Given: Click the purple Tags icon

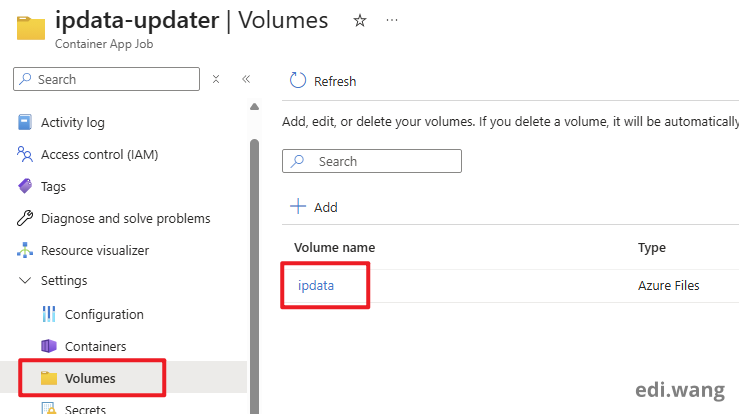Looking at the screenshot, I should tap(26, 187).
